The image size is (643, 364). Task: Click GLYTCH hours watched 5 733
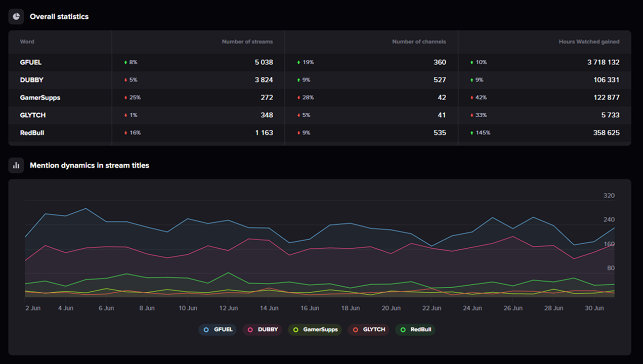click(x=611, y=115)
